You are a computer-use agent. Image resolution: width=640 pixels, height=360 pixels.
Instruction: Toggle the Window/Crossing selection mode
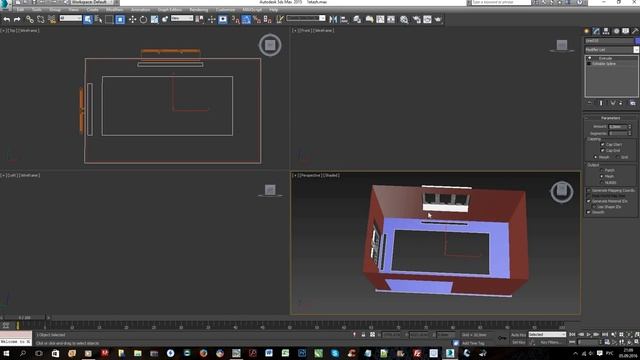tap(120, 19)
